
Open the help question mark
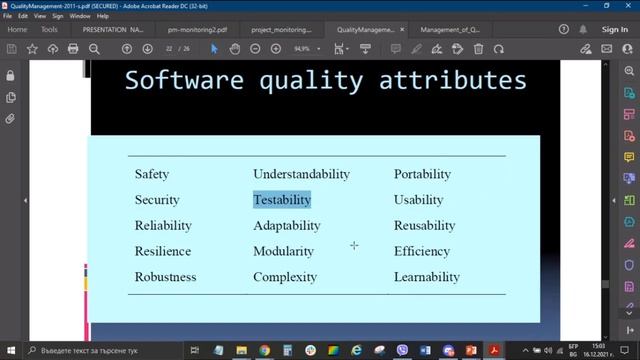[564, 29]
